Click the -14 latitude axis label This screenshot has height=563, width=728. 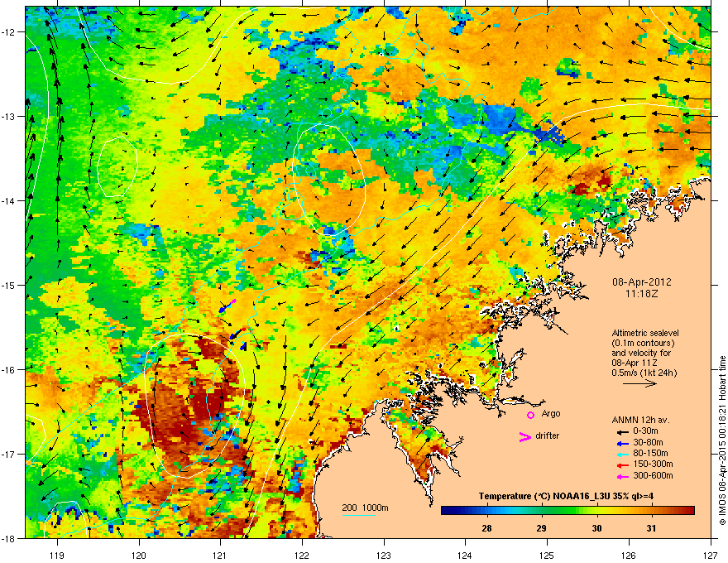point(9,200)
